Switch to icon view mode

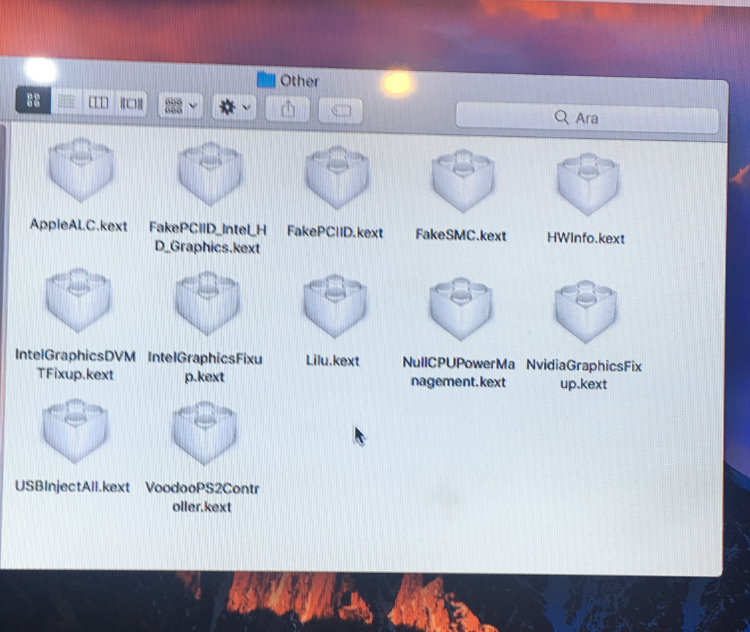click(33, 101)
